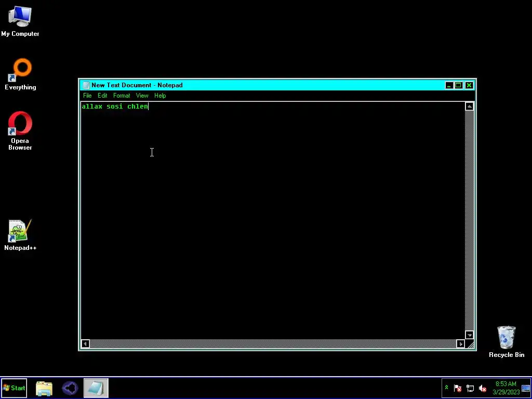Click the date 3/29/2023 in the tray
The image size is (532, 399).
pos(506,392)
